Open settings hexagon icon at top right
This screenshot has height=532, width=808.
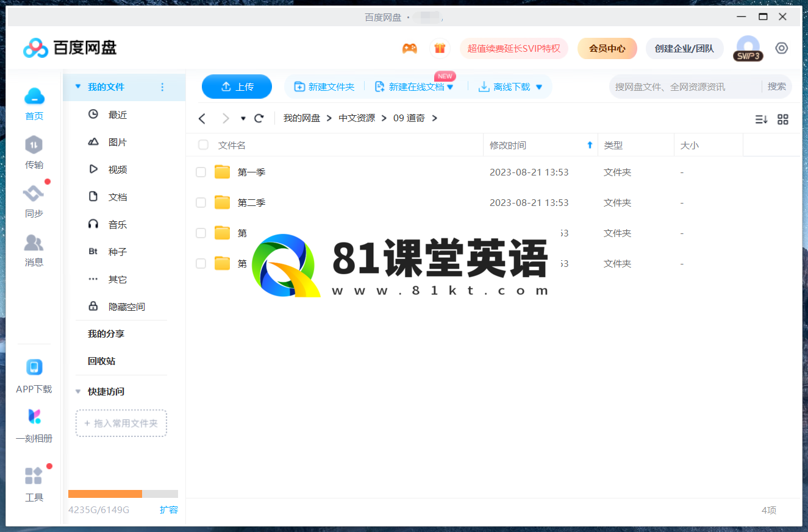pos(782,48)
